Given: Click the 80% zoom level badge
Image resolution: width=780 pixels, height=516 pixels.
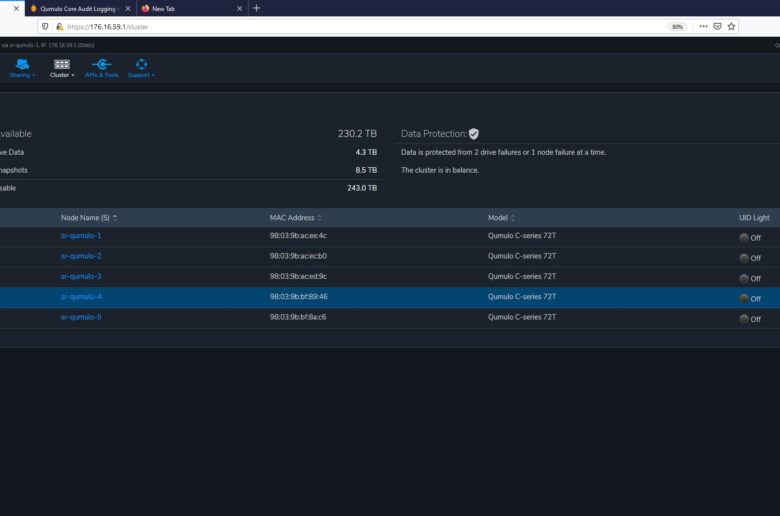Looking at the screenshot, I should (677, 27).
